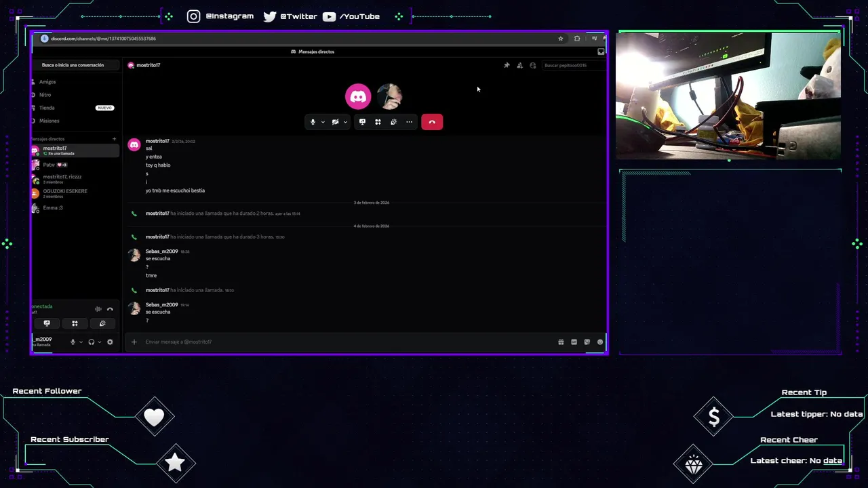868x488 pixels.
Task: Turn on the camera in the call
Action: tap(335, 122)
